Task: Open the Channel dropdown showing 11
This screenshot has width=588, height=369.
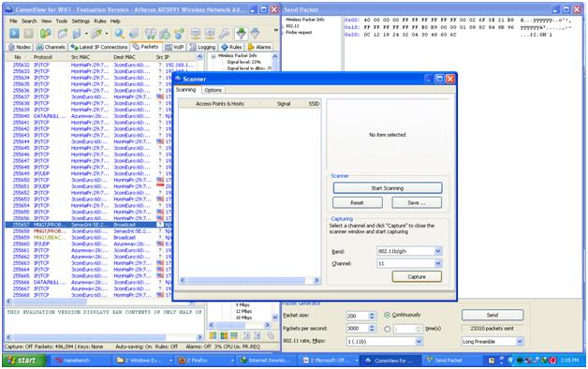Action: tap(437, 263)
